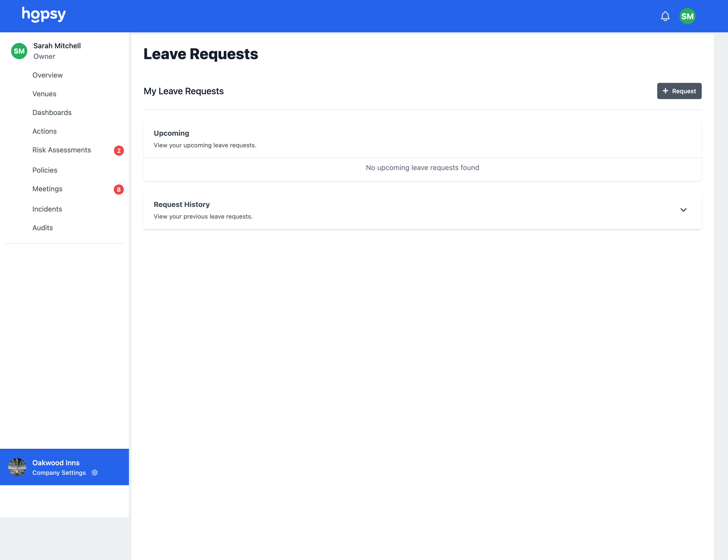Click the Oakwood Inns company thumbnail

click(17, 467)
